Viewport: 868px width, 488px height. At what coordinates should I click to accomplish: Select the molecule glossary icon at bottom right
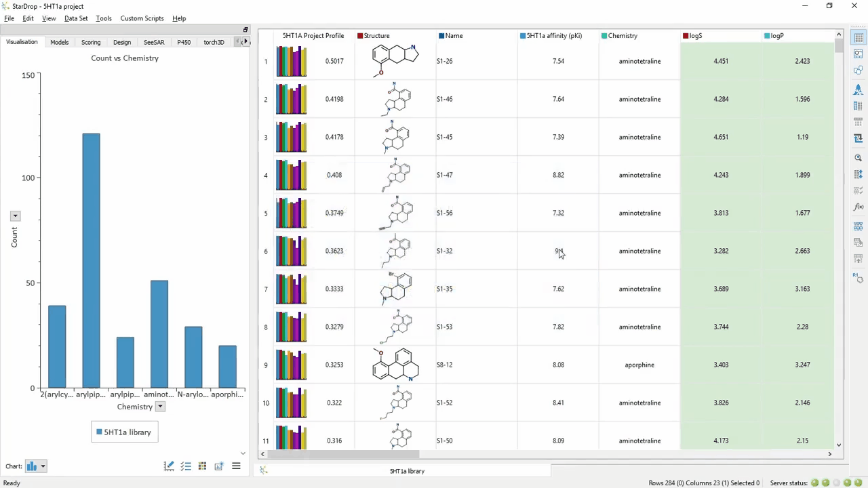859,278
